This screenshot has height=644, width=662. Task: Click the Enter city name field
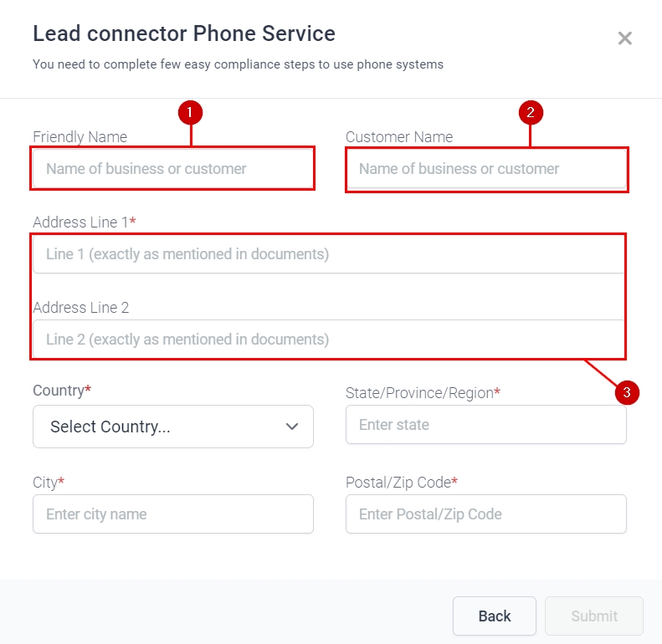(x=173, y=514)
